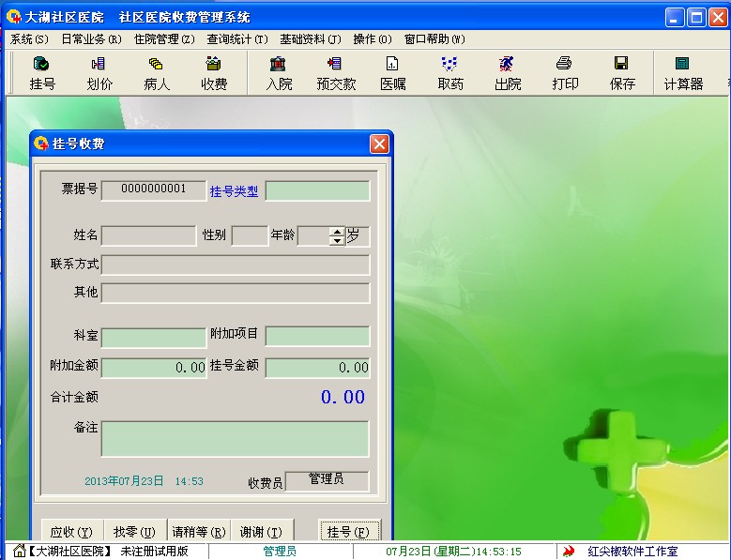Open the 附加项目 extra item field

pos(317,336)
